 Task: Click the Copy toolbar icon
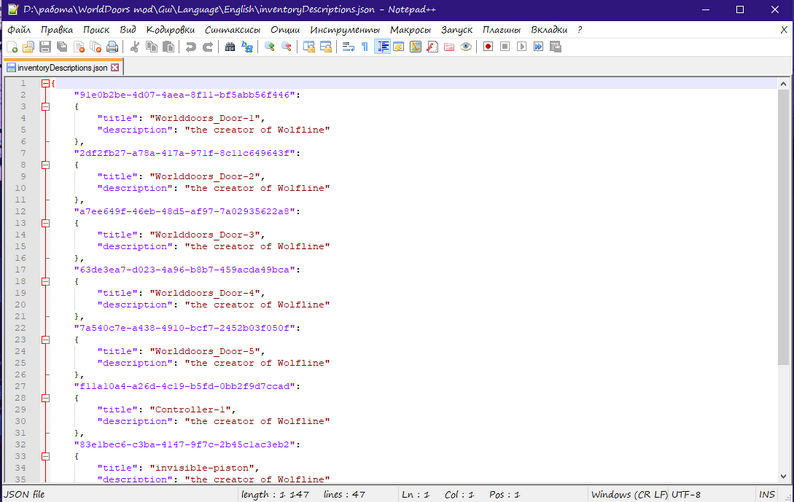(x=151, y=47)
